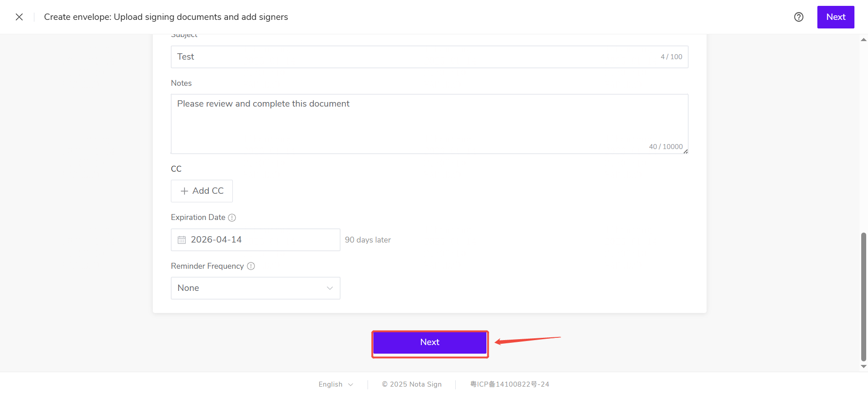Close the create envelope page with X
868x397 pixels.
point(19,17)
